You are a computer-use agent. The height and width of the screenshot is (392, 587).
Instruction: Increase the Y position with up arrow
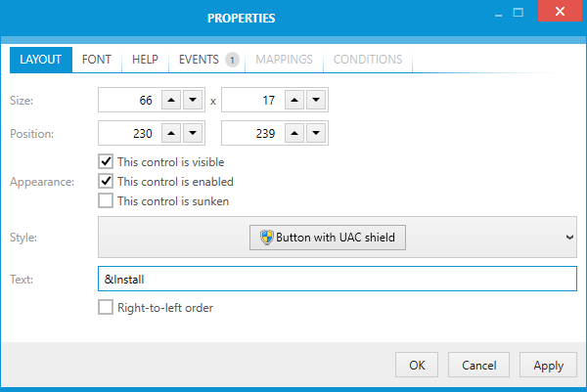293,133
